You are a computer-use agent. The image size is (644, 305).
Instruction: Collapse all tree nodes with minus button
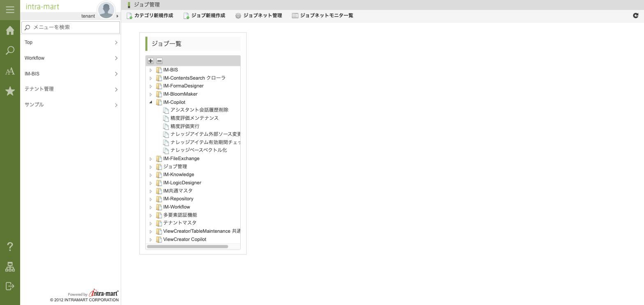(159, 61)
